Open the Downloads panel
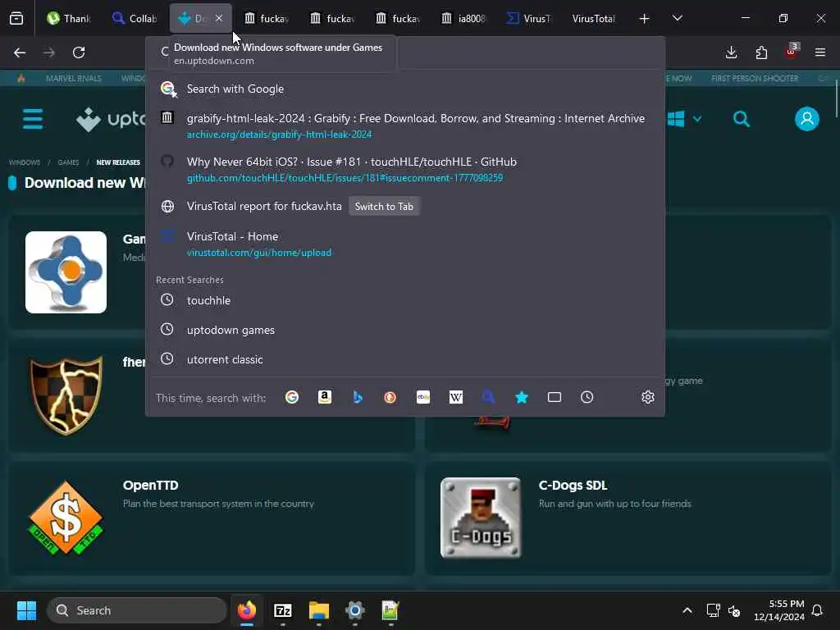The width and height of the screenshot is (840, 630). [731, 52]
